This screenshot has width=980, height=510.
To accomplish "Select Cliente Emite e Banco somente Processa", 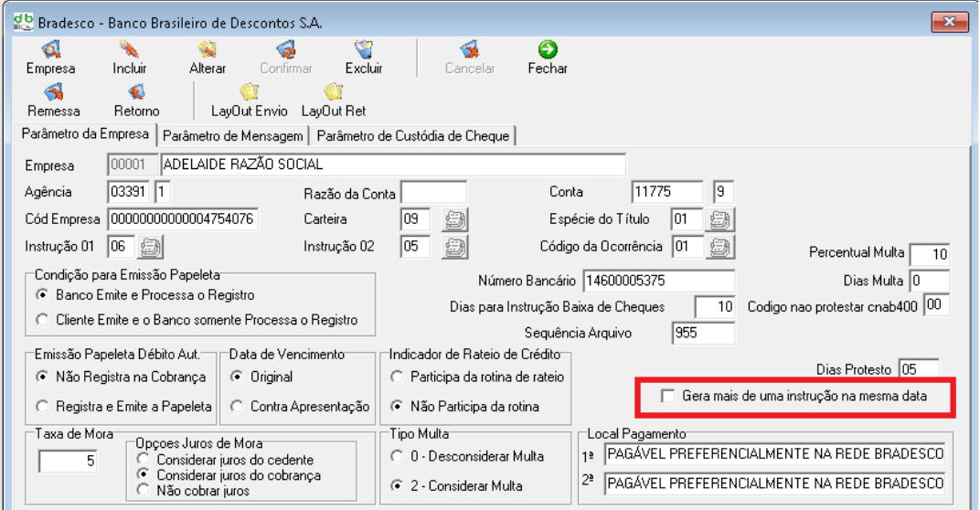I will click(x=42, y=319).
